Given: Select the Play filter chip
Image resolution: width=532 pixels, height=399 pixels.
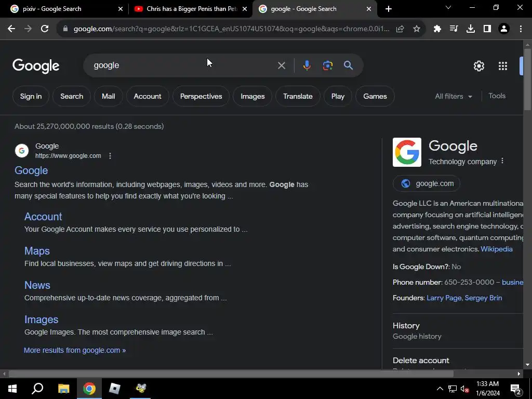Looking at the screenshot, I should [x=338, y=96].
